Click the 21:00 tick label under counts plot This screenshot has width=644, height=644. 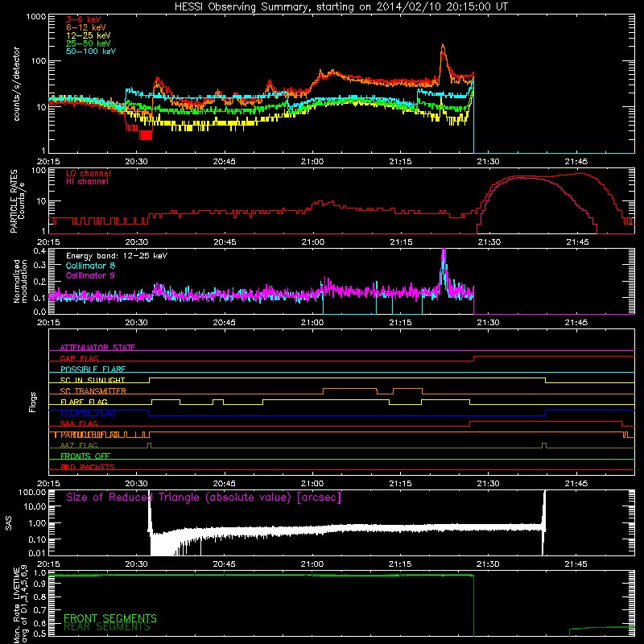(x=312, y=162)
